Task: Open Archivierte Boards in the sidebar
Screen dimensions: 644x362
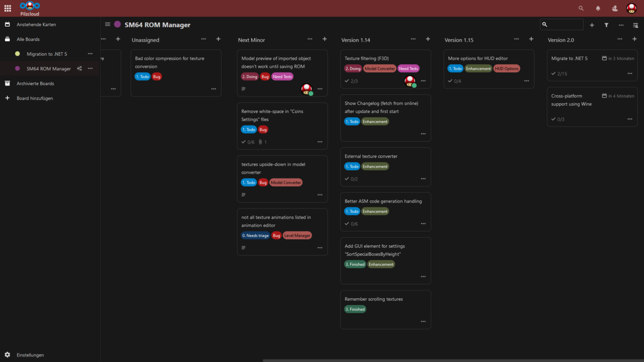Action: click(35, 83)
